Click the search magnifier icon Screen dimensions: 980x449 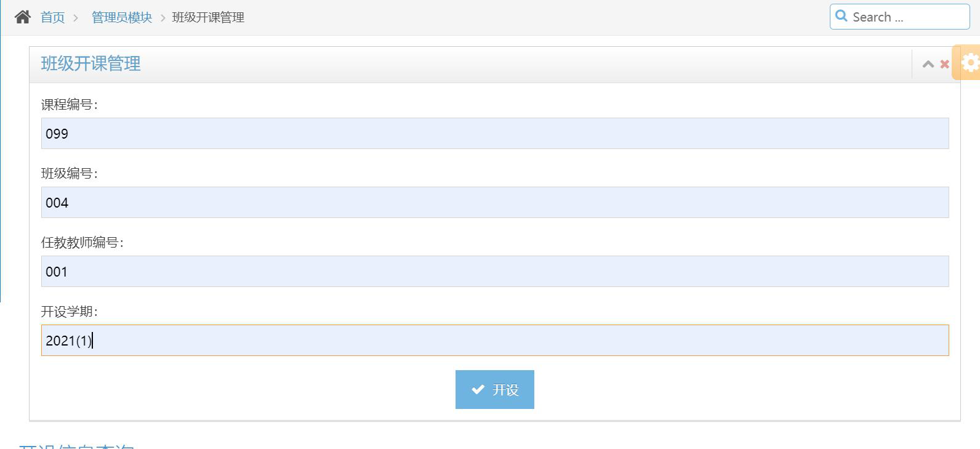click(x=841, y=16)
